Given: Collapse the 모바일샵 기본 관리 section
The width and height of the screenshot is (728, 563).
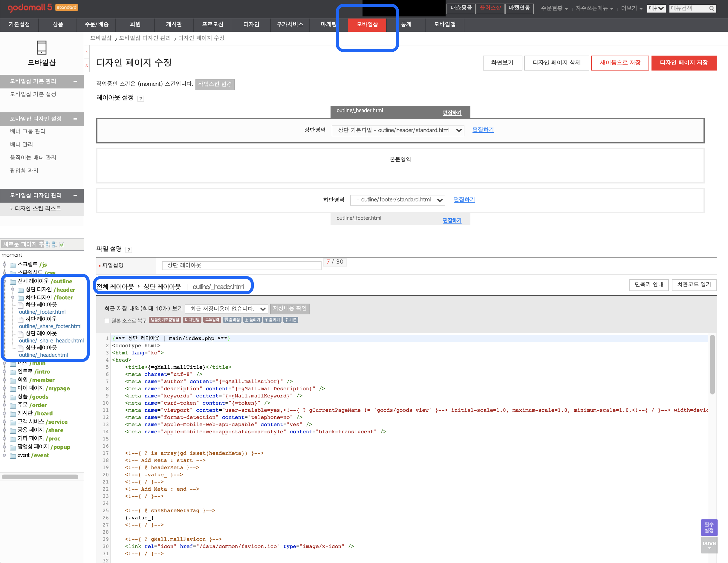Looking at the screenshot, I should point(75,81).
